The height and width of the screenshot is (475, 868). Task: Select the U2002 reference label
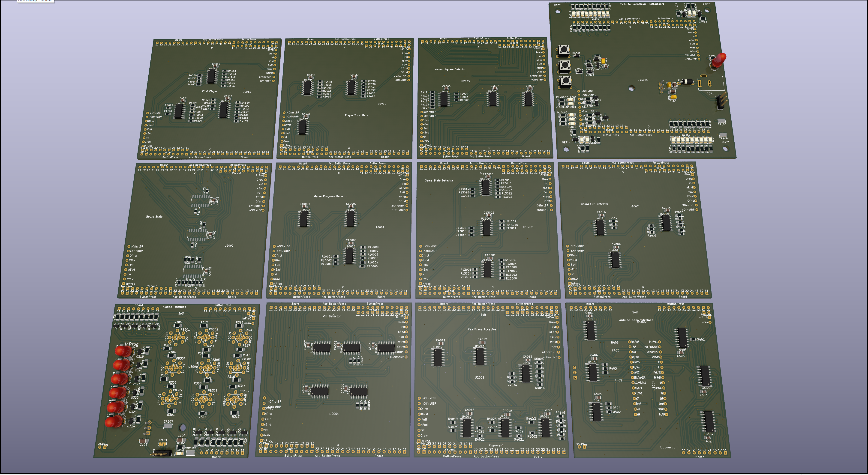tap(229, 246)
